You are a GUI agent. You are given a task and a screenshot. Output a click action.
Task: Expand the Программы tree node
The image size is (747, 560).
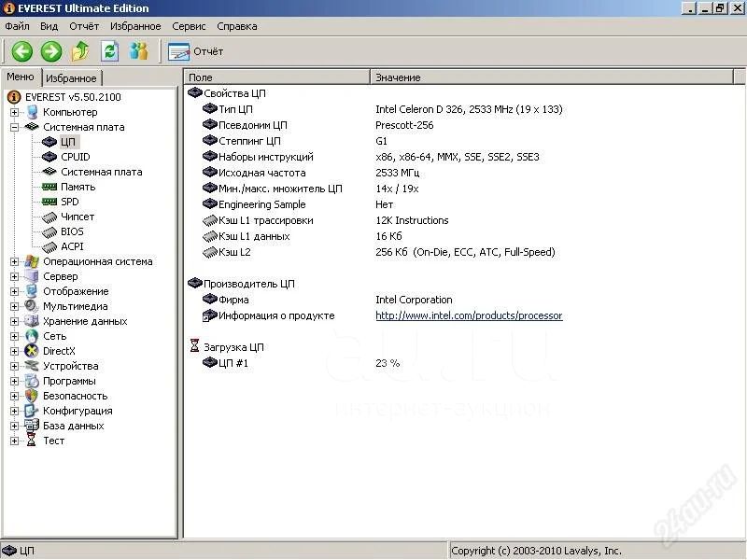[x=14, y=381]
